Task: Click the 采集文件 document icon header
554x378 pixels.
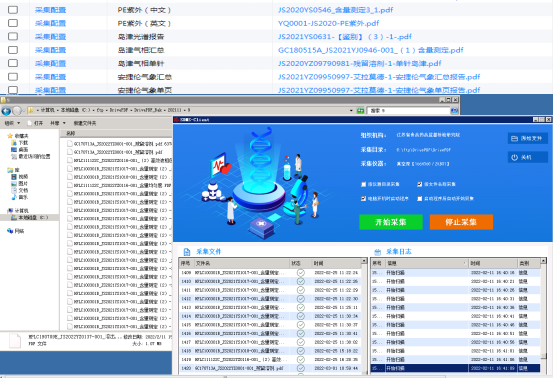Action: (187, 252)
